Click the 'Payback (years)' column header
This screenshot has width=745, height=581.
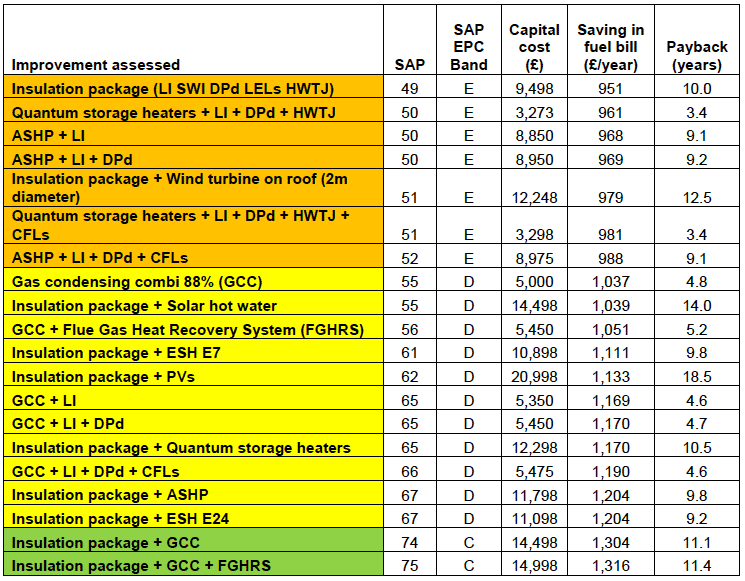click(697, 56)
